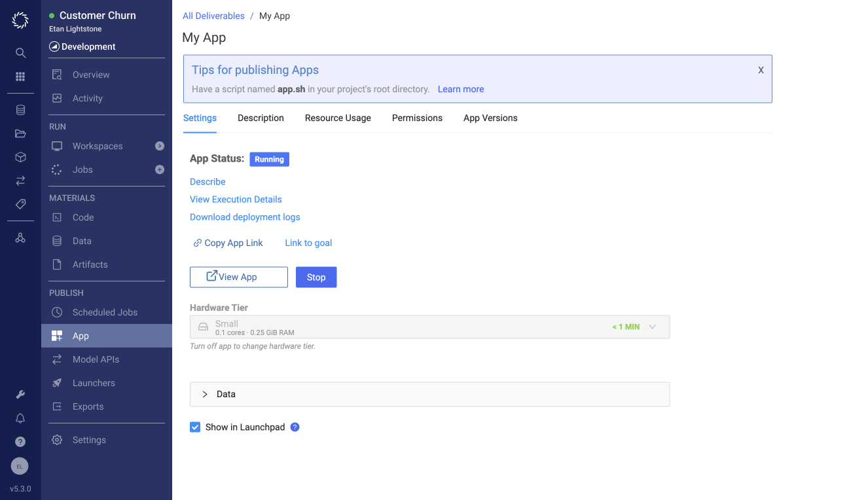
Task: Click the Download deployment logs link
Action: (245, 217)
